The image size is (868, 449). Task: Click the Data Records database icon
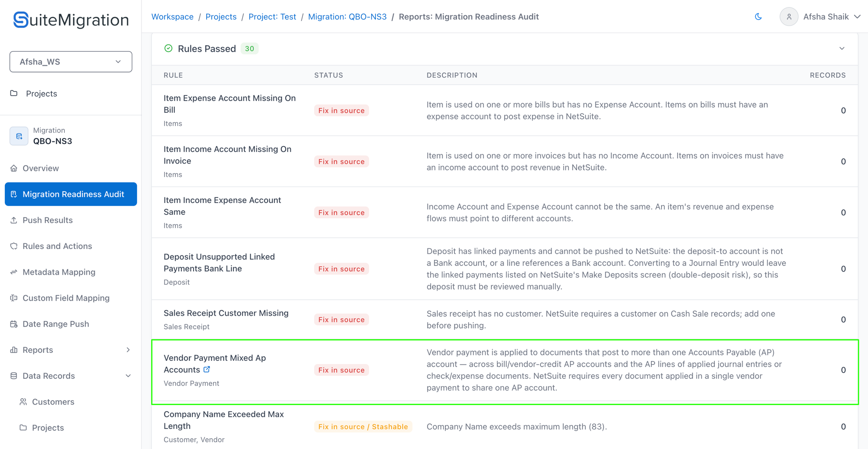point(14,376)
